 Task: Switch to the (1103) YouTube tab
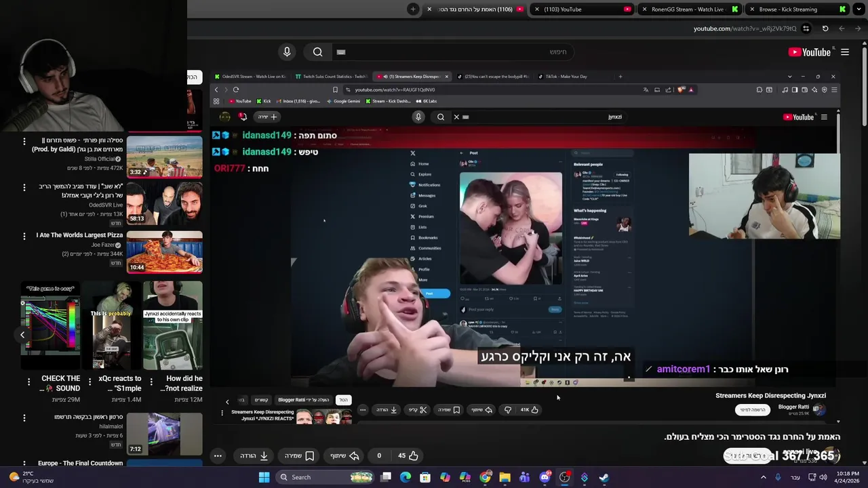click(x=583, y=9)
